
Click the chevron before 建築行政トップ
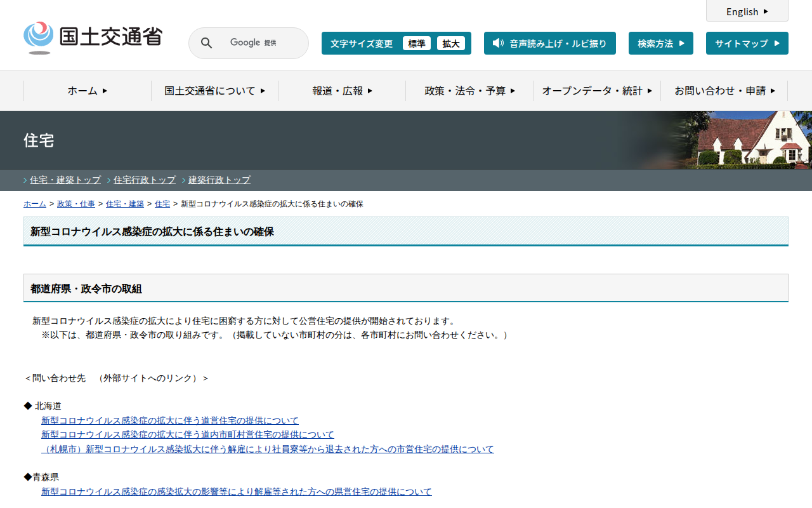point(184,180)
